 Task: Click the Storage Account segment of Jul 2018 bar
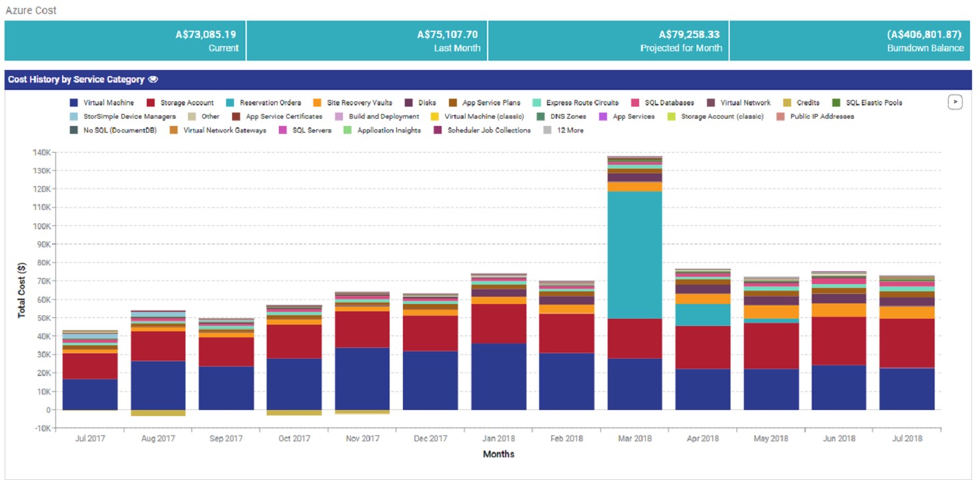point(907,343)
